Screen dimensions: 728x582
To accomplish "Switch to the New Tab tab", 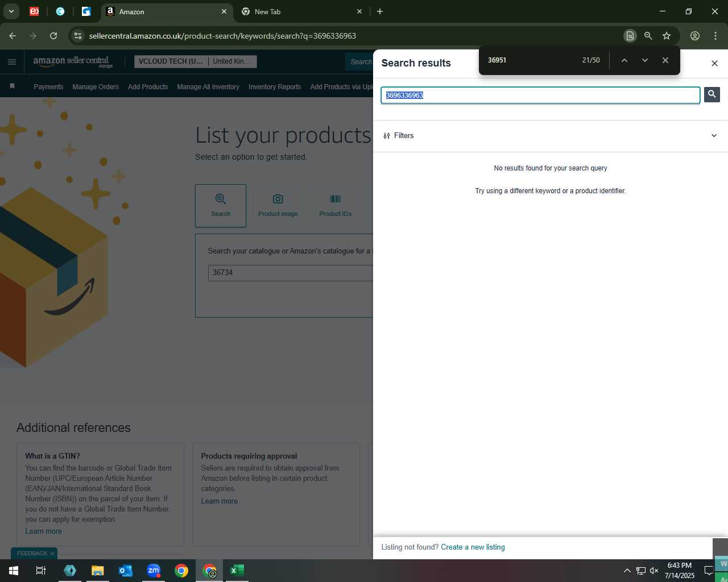I will 301,11.
